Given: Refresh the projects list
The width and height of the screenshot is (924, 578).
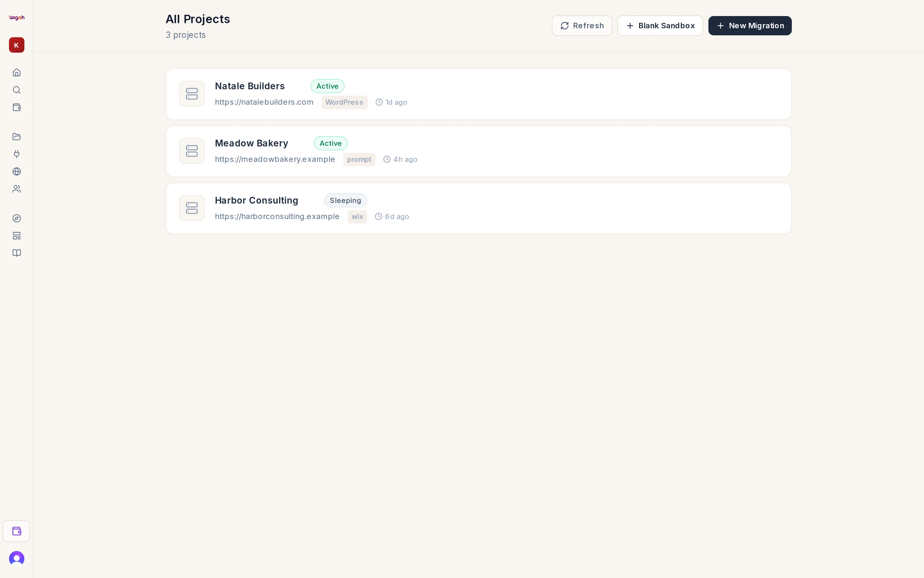Looking at the screenshot, I should 581,26.
